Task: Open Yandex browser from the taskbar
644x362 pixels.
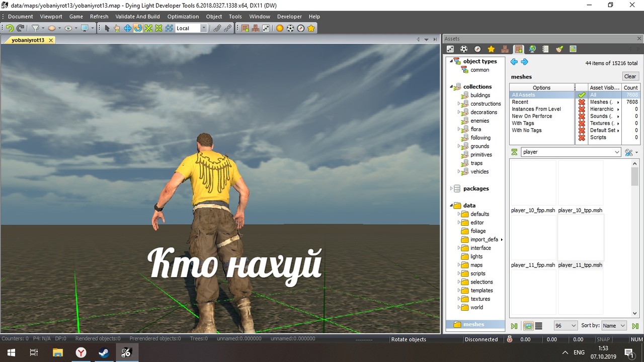Action: (x=80, y=352)
